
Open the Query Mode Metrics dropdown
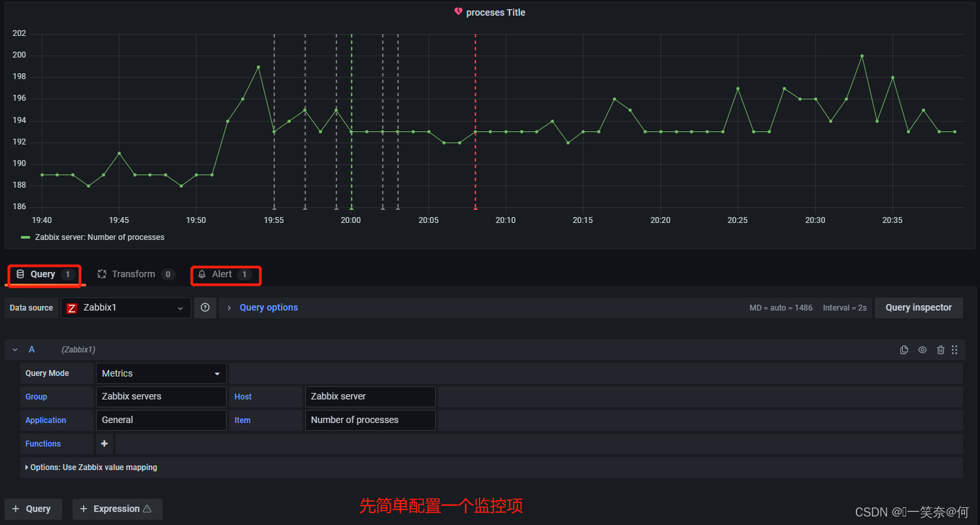point(161,373)
